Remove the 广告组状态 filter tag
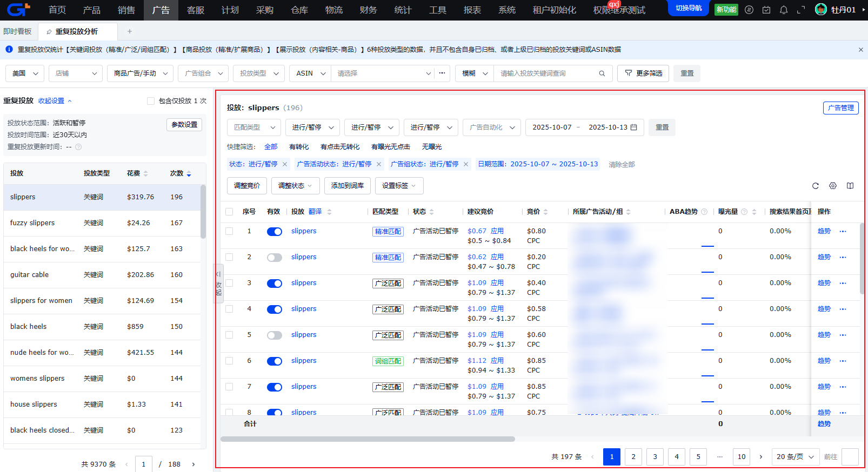868x472 pixels. click(466, 164)
